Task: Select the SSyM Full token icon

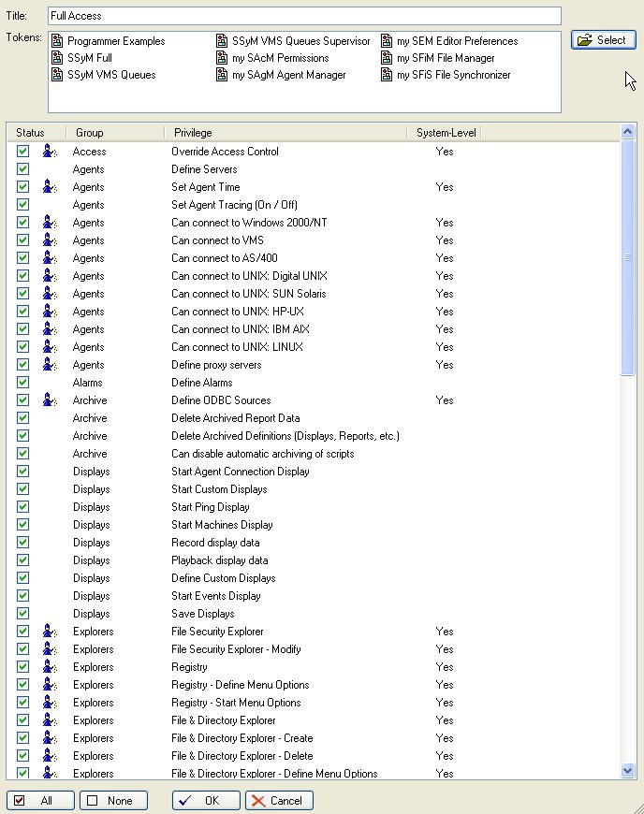Action: [58, 58]
